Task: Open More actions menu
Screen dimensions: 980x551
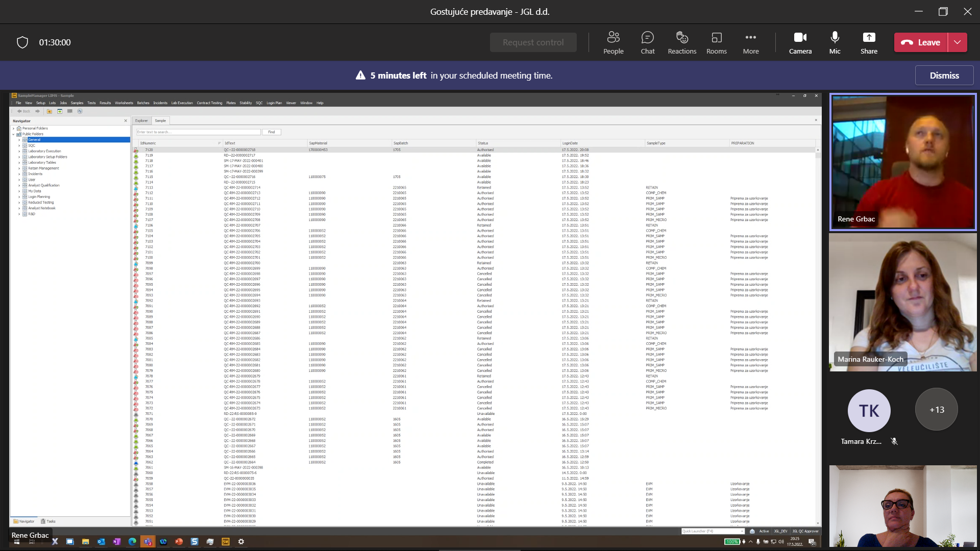Action: (750, 42)
